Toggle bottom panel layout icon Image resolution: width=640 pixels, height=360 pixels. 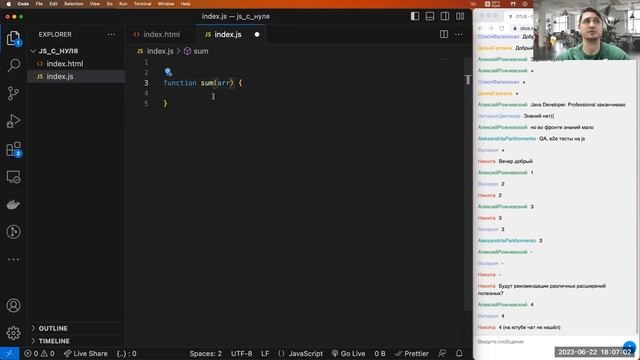pyautogui.click(x=430, y=16)
